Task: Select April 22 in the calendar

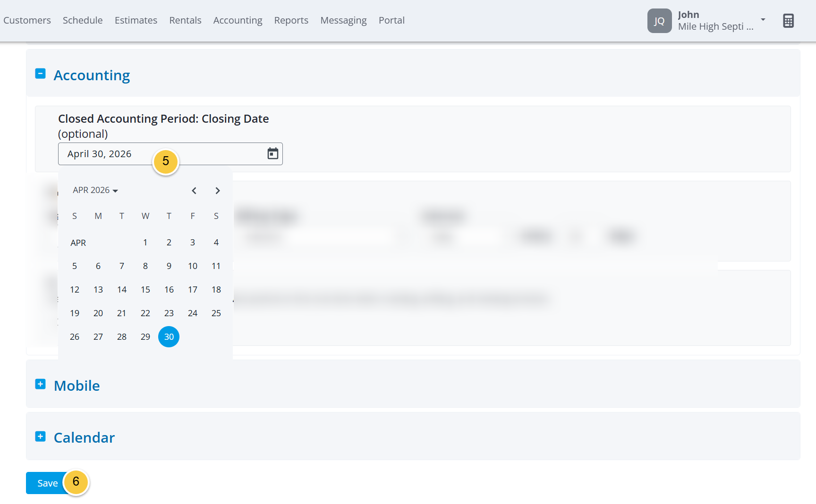Action: pos(145,313)
